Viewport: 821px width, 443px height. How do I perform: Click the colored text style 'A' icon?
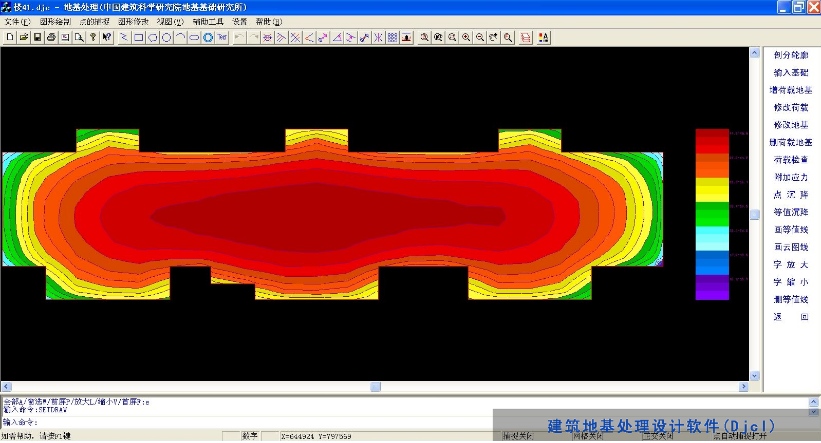click(x=543, y=37)
